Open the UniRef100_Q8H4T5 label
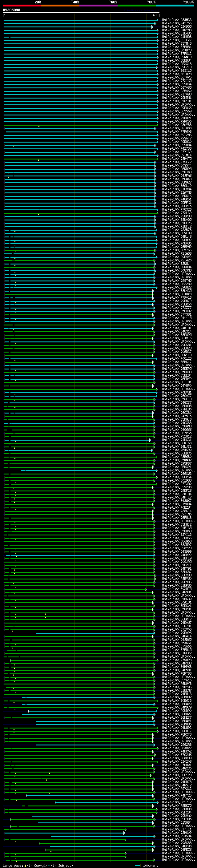The width and height of the screenshot is (197, 868). [177, 159]
